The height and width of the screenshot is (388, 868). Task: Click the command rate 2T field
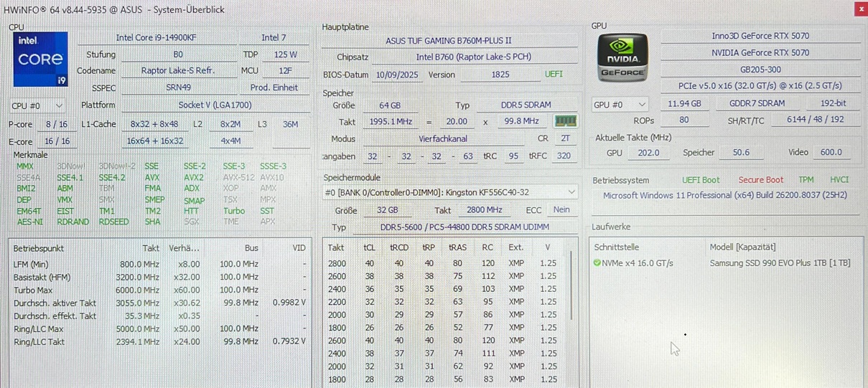[x=565, y=139]
